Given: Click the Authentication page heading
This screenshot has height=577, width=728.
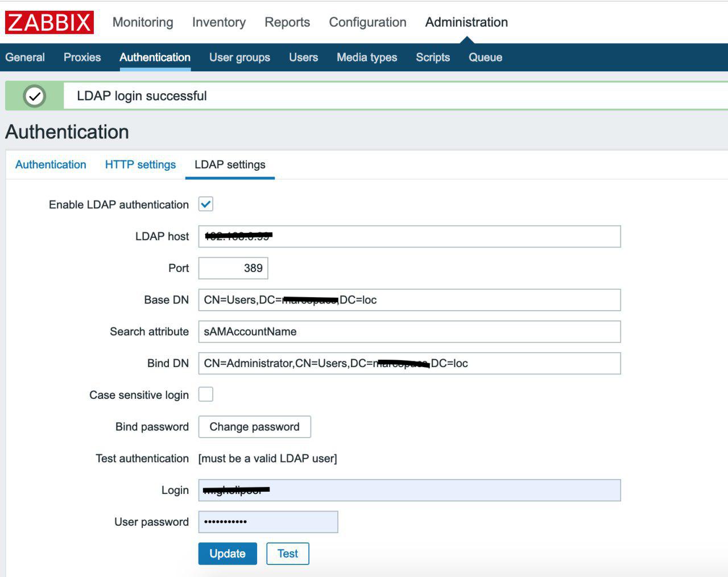Looking at the screenshot, I should click(x=67, y=132).
